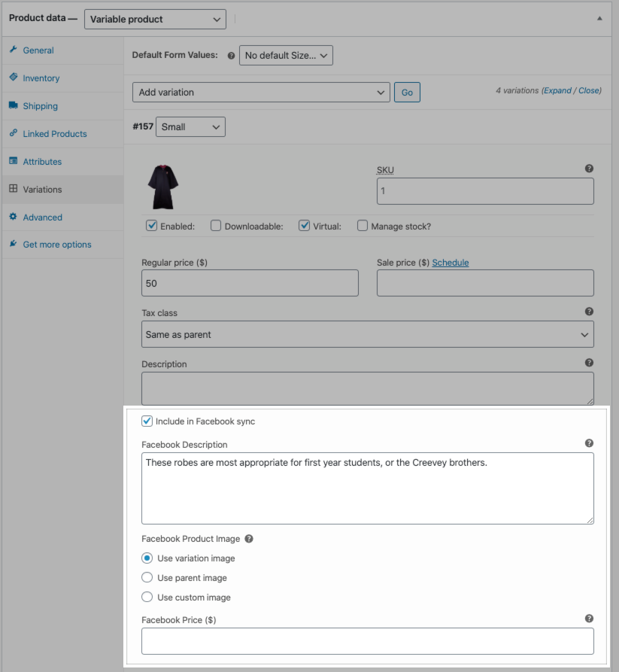Click the #157 variation ID text

(x=143, y=126)
